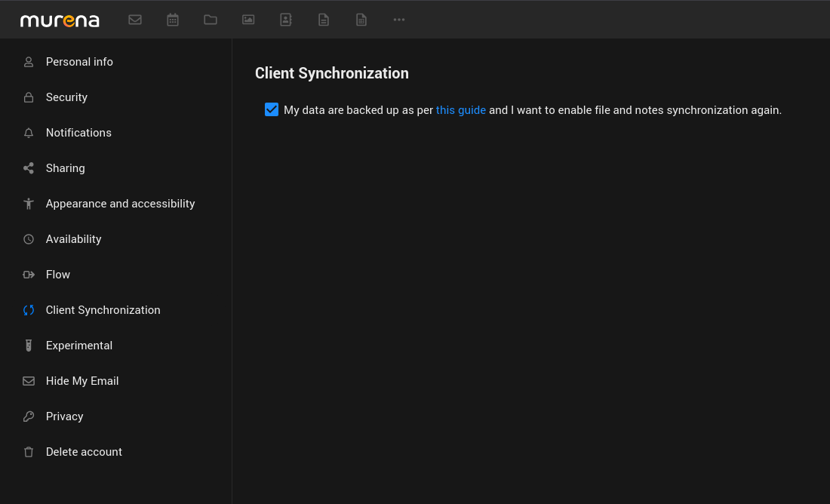This screenshot has width=830, height=504.
Task: Open the spreadsheet app icon
Action: click(361, 20)
